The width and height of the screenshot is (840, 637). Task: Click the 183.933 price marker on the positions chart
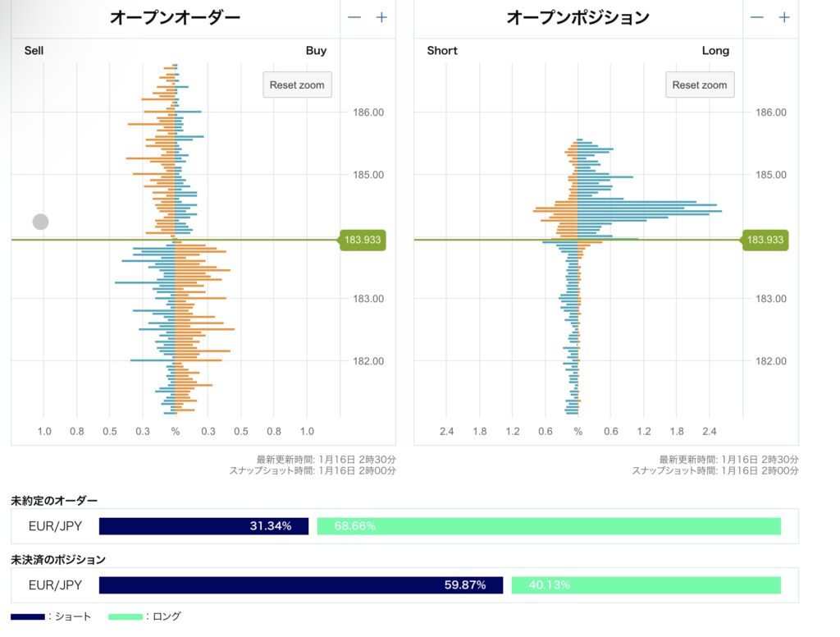764,240
